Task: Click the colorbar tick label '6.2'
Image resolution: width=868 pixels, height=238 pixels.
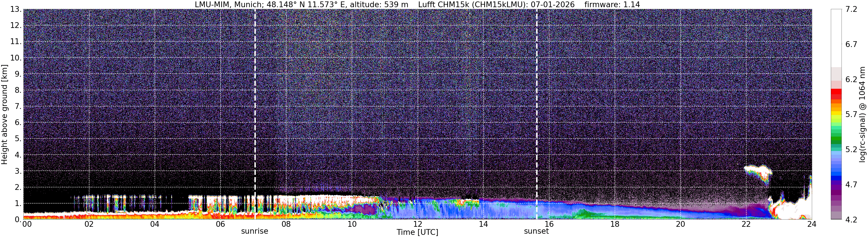Action: pyautogui.click(x=851, y=79)
